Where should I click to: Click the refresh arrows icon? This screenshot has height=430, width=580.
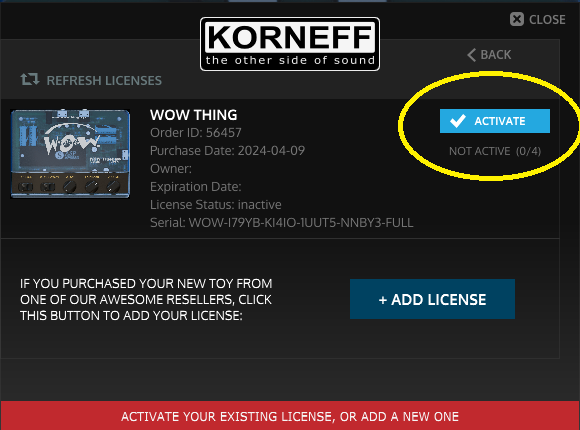click(x=30, y=79)
